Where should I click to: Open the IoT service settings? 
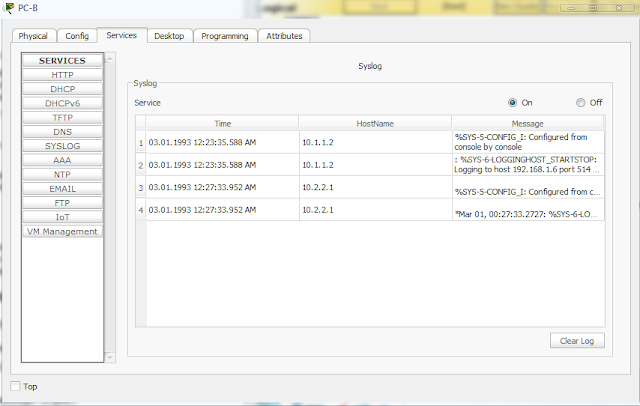(62, 217)
